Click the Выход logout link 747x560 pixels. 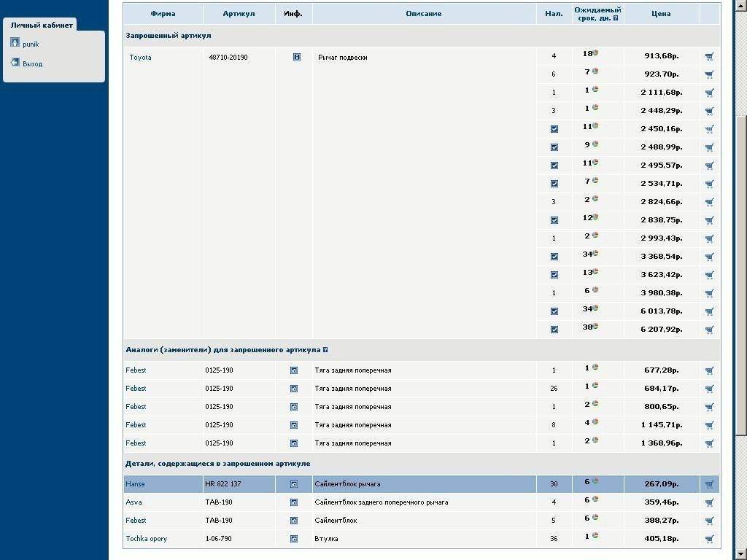32,64
